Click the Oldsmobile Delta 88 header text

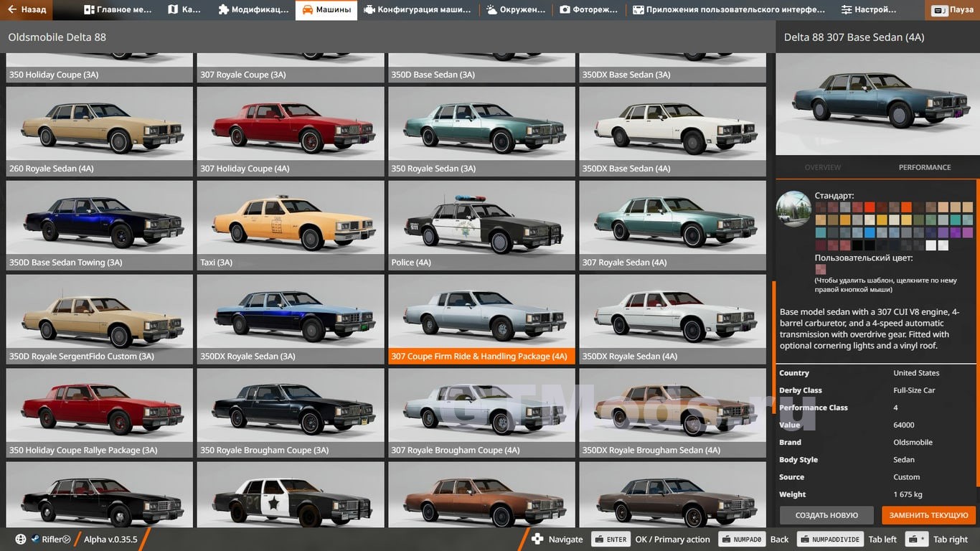click(57, 37)
